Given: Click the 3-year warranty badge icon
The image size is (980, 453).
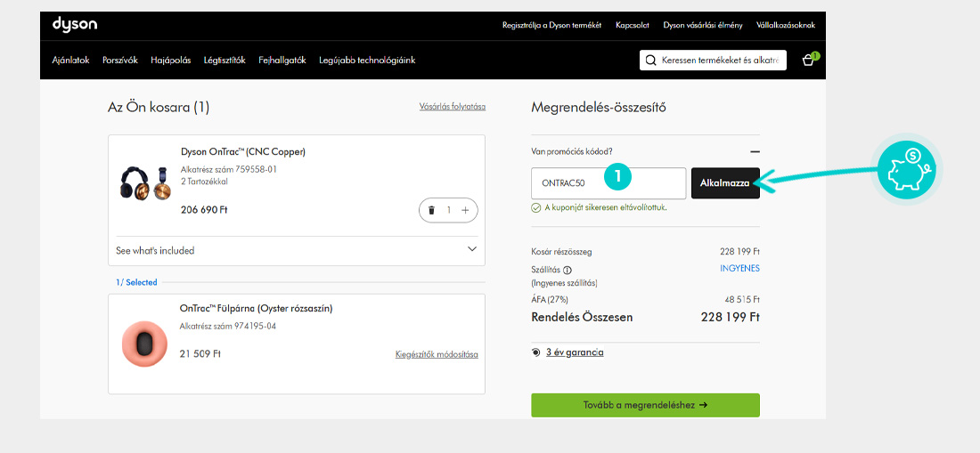Looking at the screenshot, I should 535,352.
